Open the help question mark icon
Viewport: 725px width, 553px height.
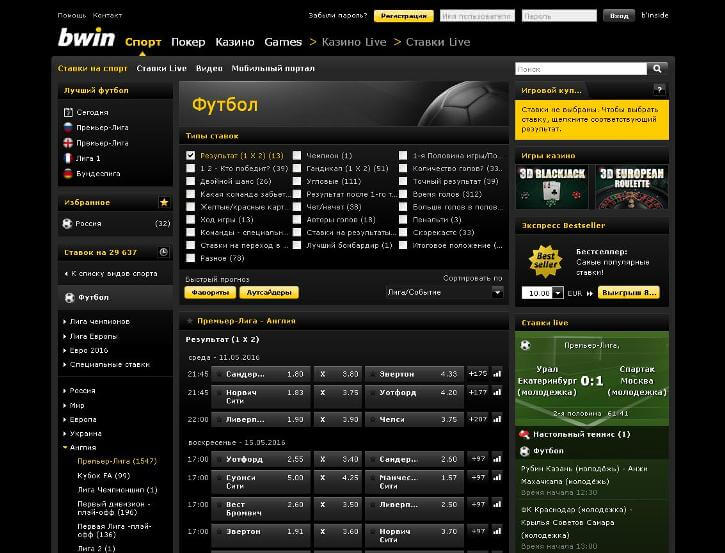[659, 90]
